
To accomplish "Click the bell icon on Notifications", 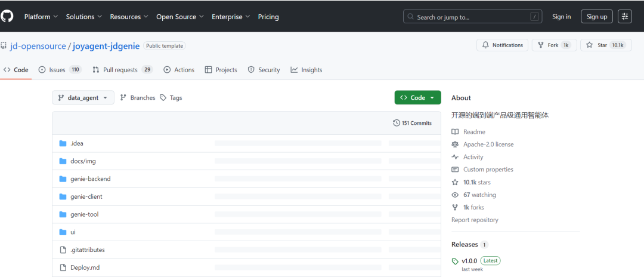I will (485, 45).
